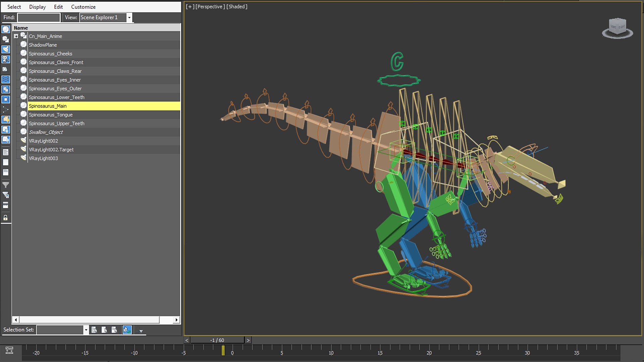Click the ViewCube in the viewport
Screen dimensions: 644x362
pyautogui.click(x=618, y=28)
